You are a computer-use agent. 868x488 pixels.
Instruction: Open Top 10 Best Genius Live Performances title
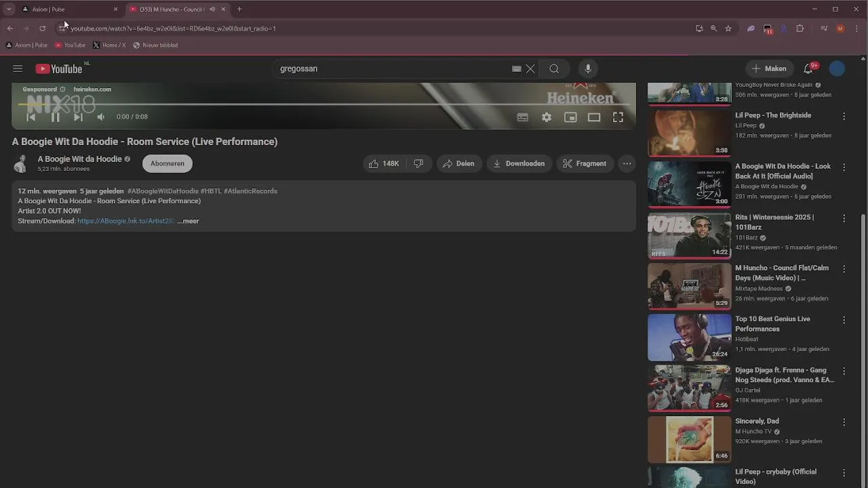pyautogui.click(x=772, y=324)
